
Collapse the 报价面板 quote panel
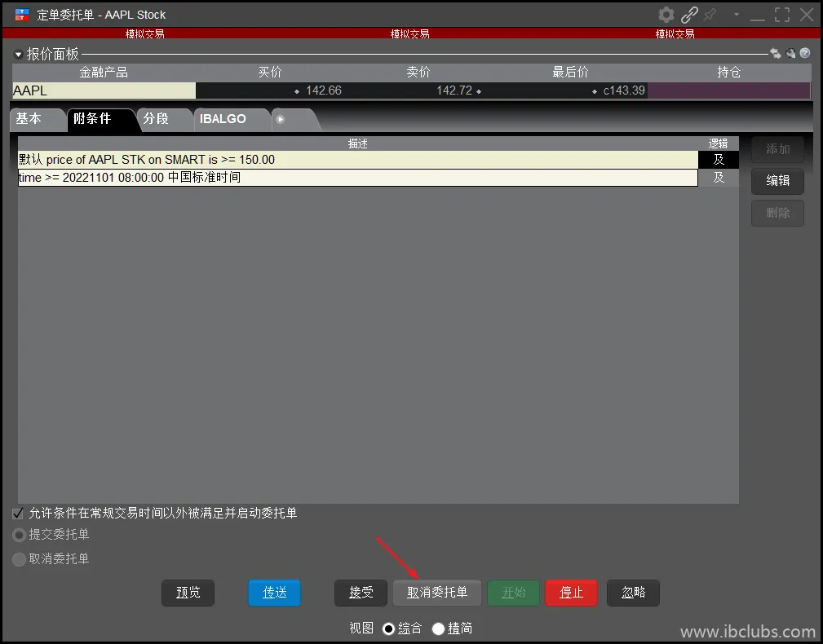pyautogui.click(x=18, y=55)
